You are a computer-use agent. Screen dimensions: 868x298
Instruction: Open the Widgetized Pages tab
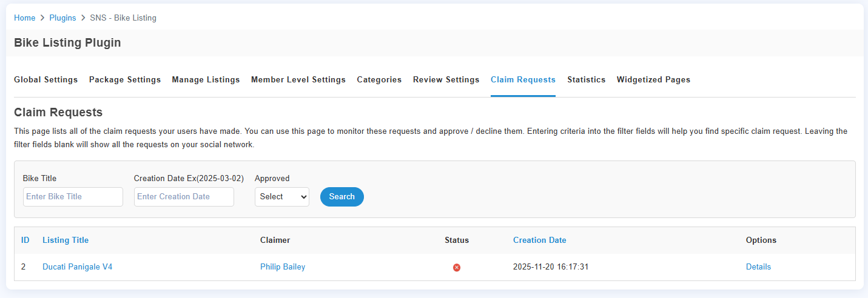[x=653, y=79]
